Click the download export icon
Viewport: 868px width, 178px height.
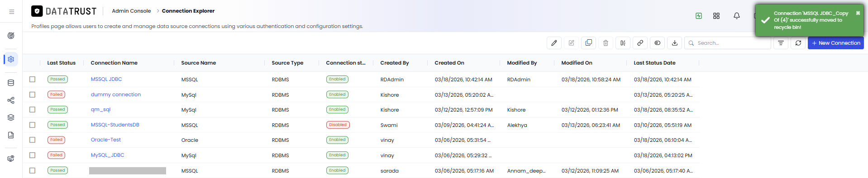[674, 43]
